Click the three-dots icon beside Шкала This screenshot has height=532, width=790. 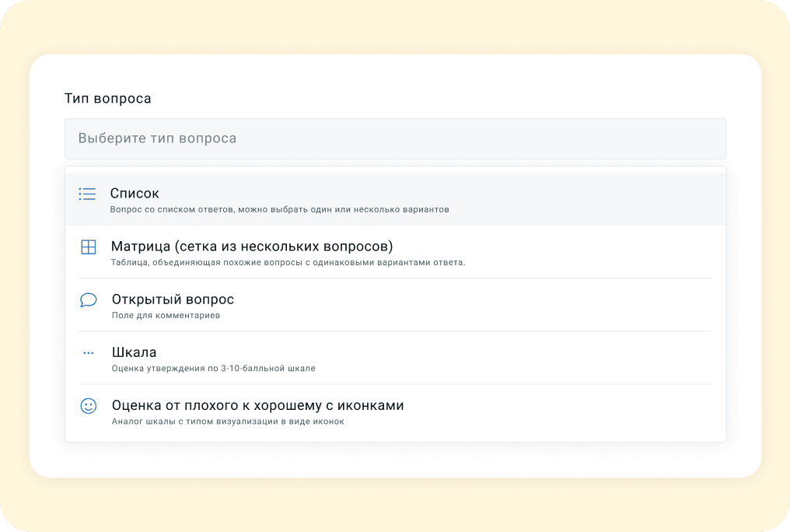(x=88, y=353)
